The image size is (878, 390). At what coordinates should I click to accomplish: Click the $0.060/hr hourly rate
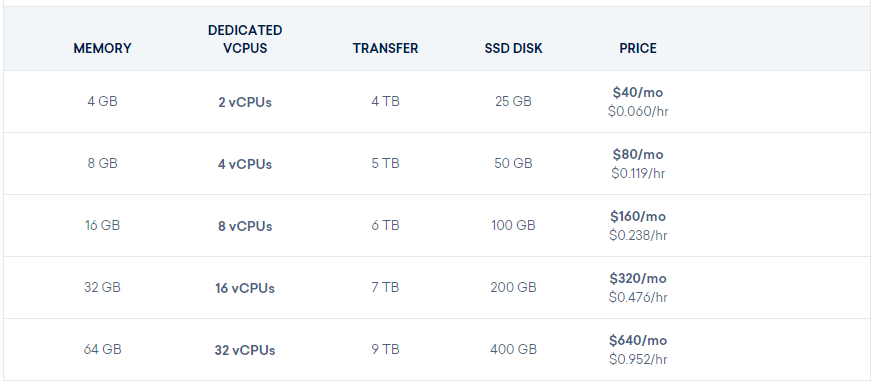pyautogui.click(x=638, y=111)
